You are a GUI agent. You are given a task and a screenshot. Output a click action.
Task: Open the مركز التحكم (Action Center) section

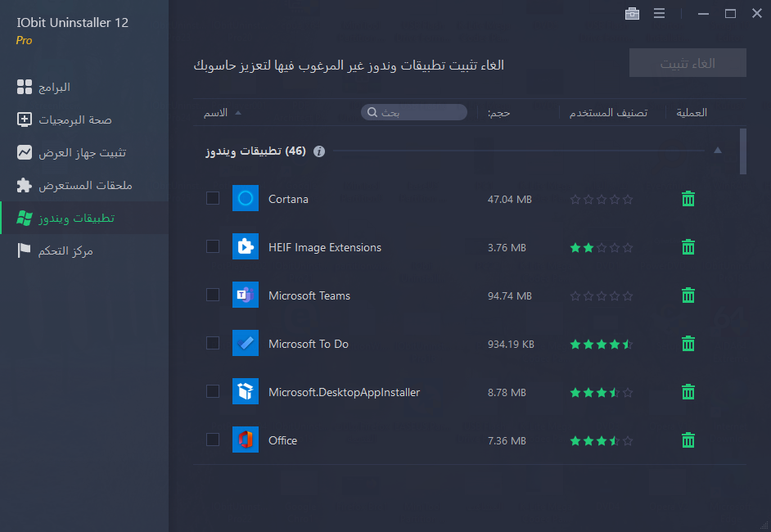pos(84,250)
